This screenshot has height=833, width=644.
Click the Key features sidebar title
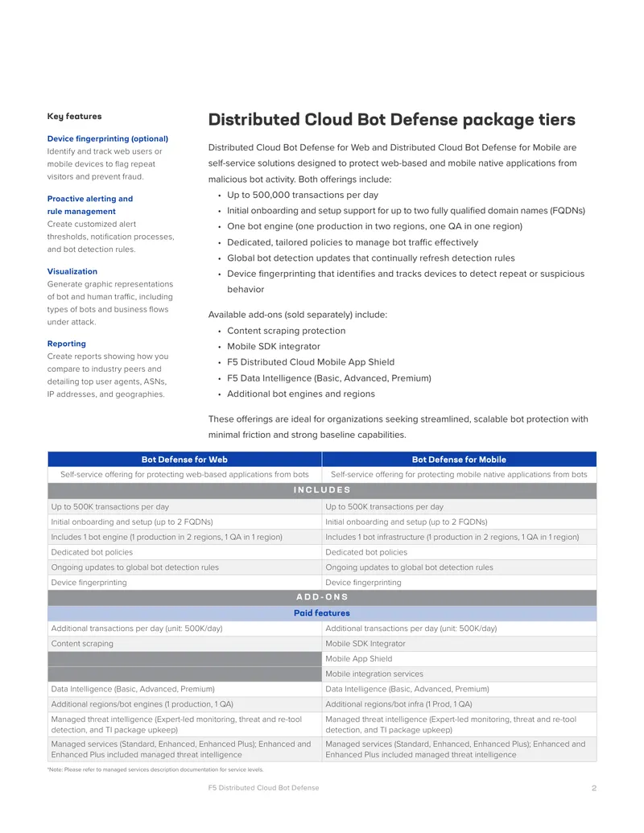point(74,117)
